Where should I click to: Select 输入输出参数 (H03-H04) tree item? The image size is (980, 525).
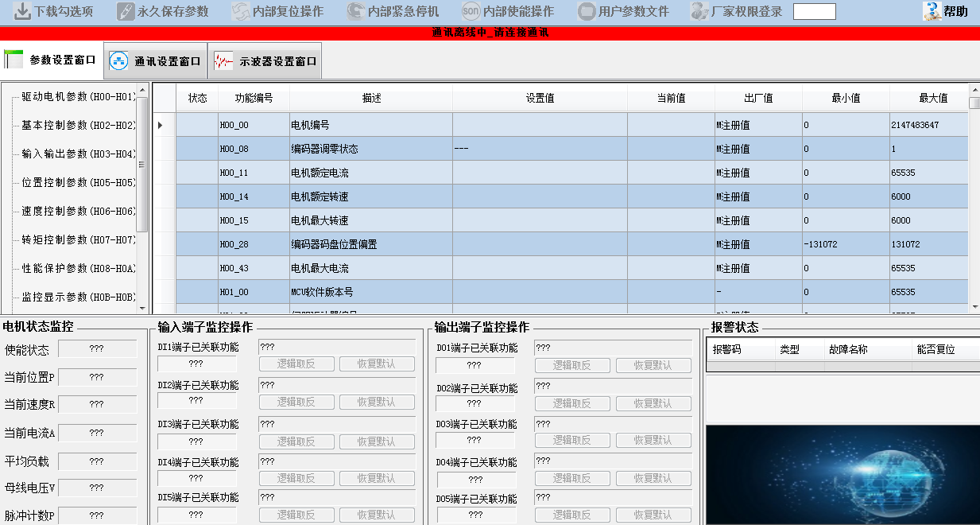tap(79, 154)
